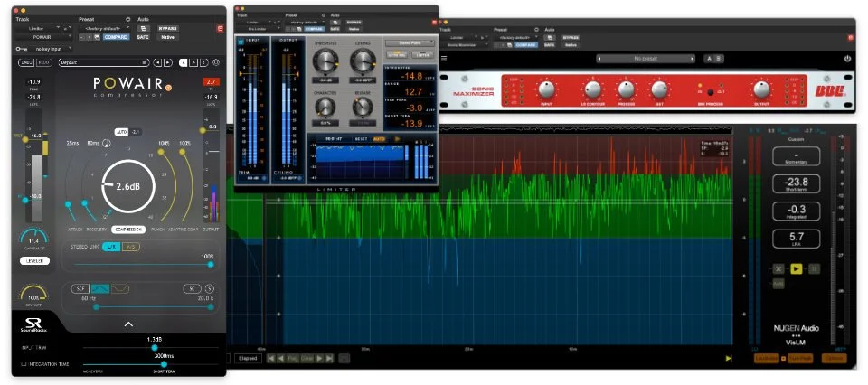868x385 pixels.
Task: Go to next POWAIR preset arrow
Action: pyautogui.click(x=168, y=62)
